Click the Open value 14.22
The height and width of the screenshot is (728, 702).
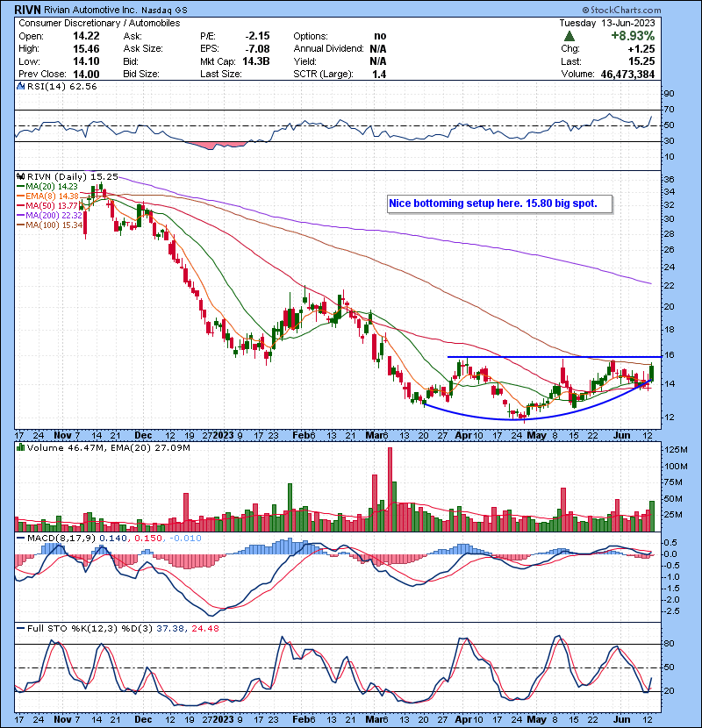[86, 36]
